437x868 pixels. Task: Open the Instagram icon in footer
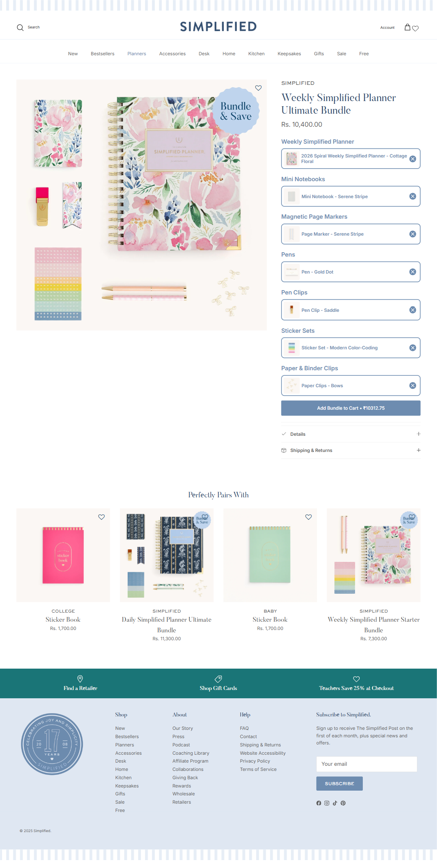tap(327, 803)
